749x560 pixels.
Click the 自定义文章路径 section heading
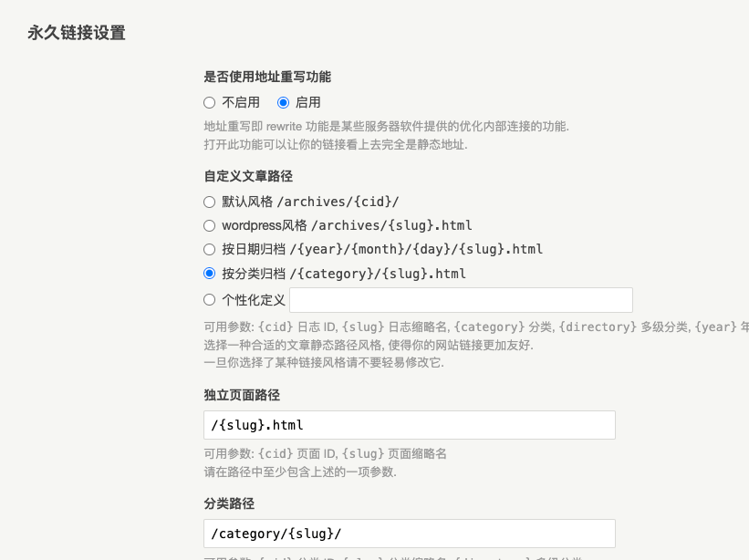(x=248, y=176)
